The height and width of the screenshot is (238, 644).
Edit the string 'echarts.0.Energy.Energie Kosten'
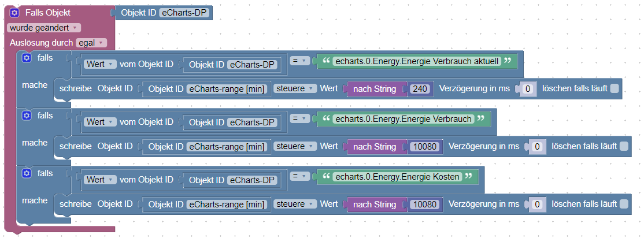(x=397, y=177)
